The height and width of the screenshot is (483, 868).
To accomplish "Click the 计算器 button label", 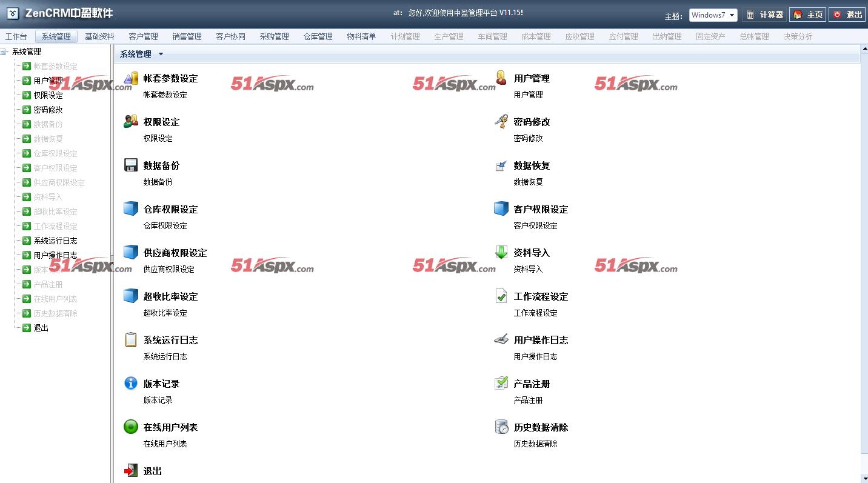I will click(772, 15).
